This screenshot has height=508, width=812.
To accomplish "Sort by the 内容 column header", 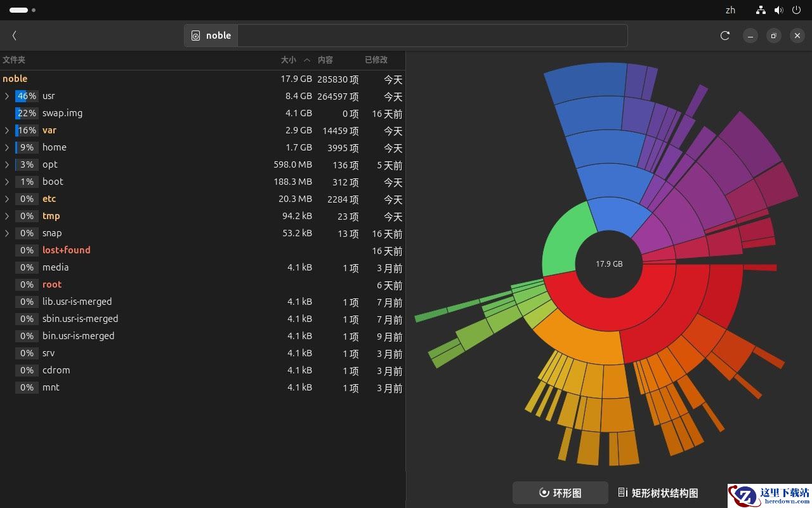I will pos(325,60).
